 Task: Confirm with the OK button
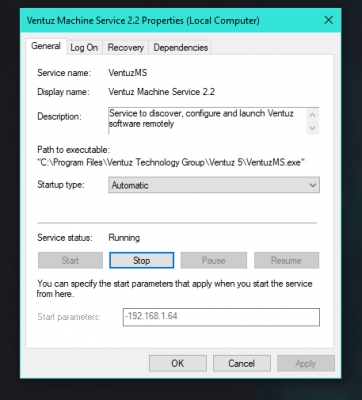point(178,363)
